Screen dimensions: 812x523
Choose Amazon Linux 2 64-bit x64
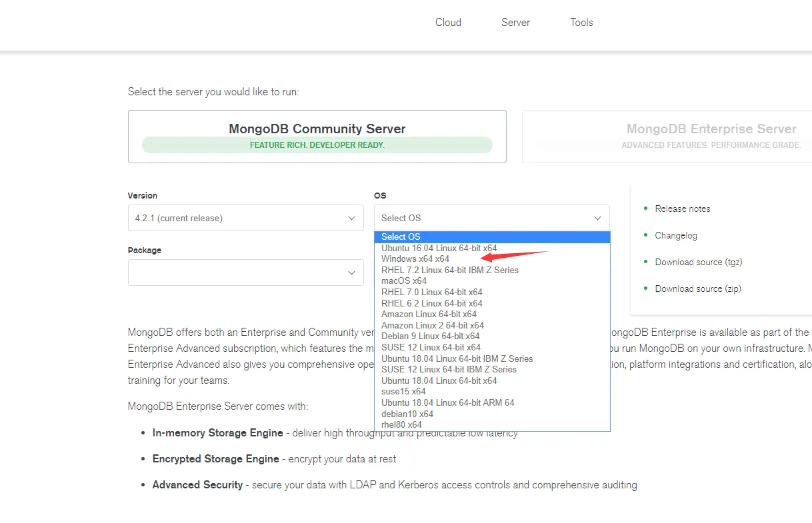[492, 325]
